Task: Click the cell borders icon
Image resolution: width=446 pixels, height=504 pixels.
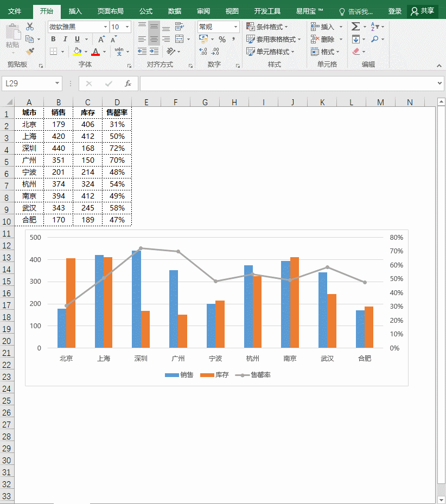Action: click(x=53, y=52)
